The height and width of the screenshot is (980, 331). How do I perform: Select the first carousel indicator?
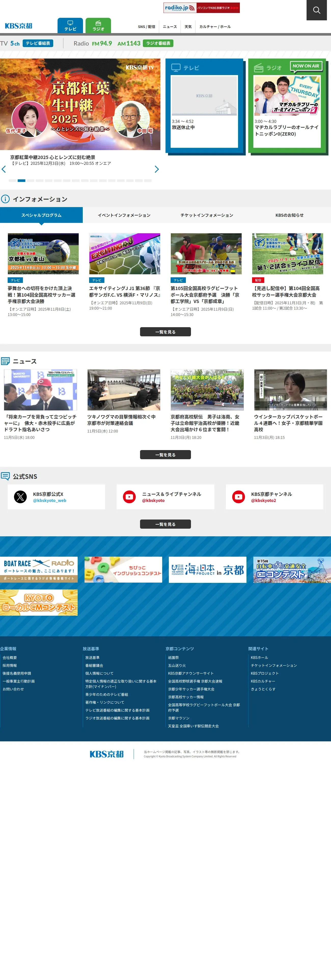point(12,181)
